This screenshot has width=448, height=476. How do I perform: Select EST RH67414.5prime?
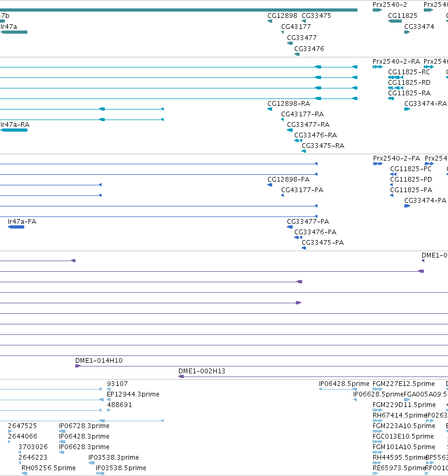pyautogui.click(x=400, y=415)
